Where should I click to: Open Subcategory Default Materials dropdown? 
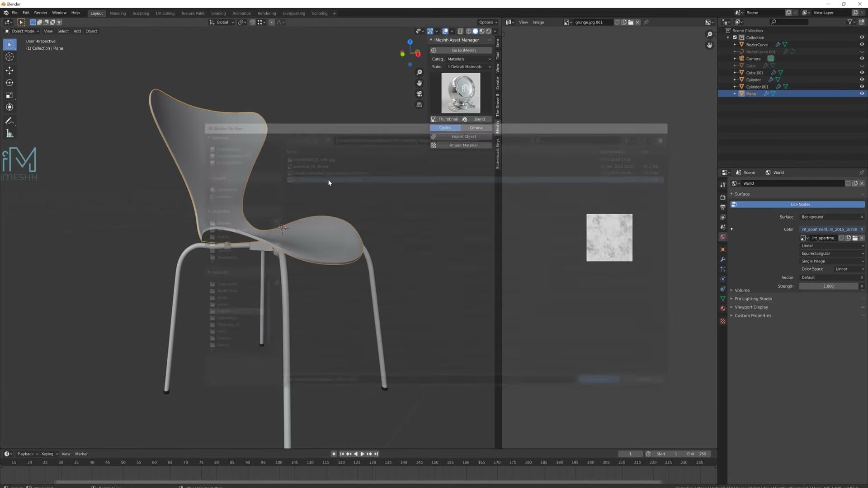point(469,66)
